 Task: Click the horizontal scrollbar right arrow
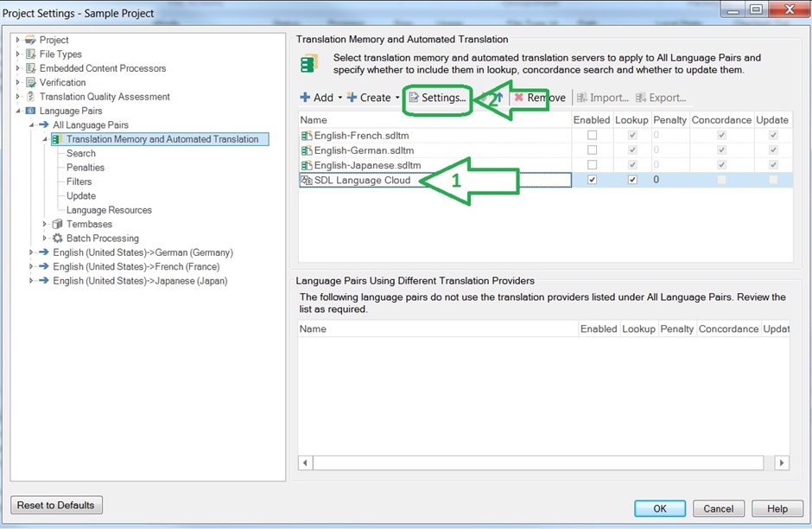coord(783,463)
